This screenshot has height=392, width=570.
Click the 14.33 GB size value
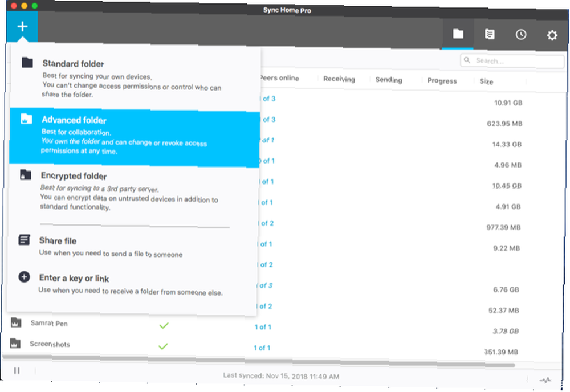point(507,144)
